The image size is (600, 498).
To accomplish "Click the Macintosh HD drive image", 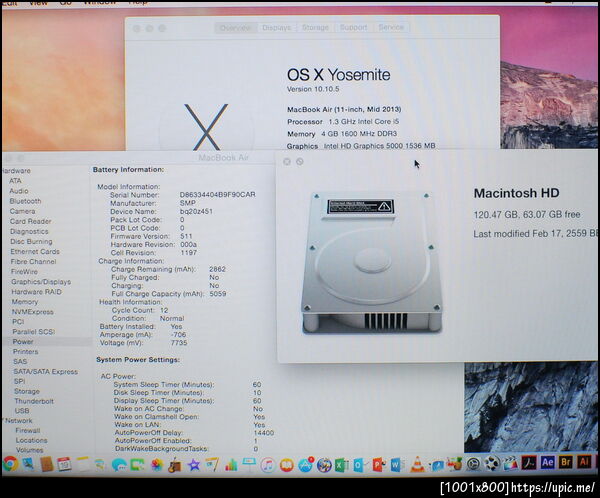I will tap(372, 263).
